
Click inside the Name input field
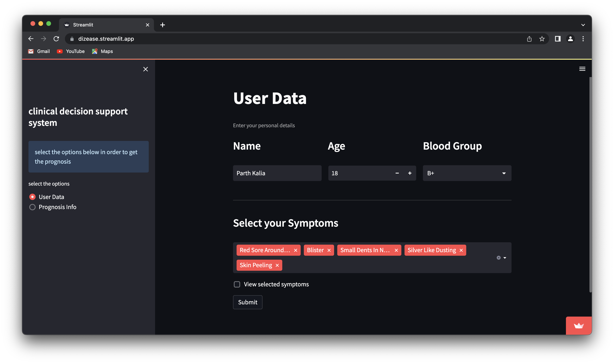point(277,173)
